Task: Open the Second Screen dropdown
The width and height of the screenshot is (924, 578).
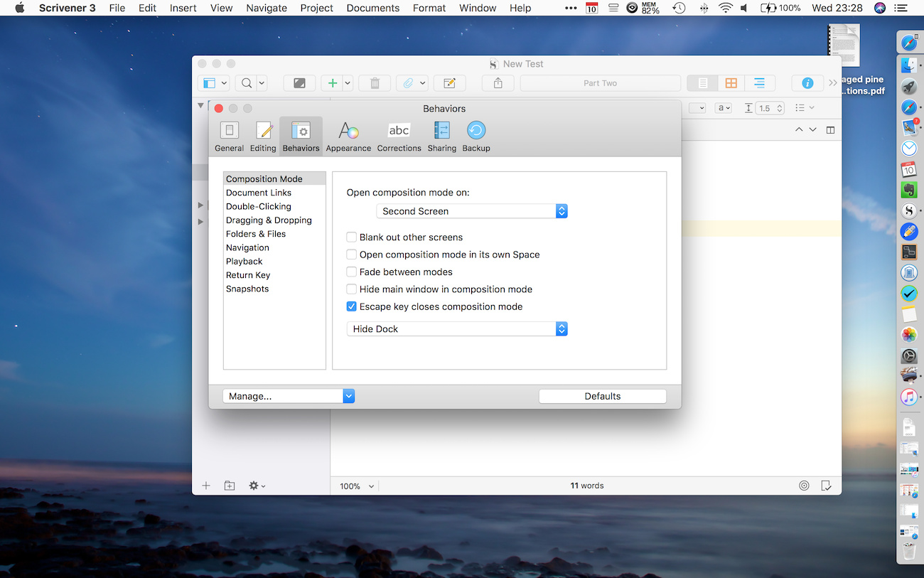Action: click(x=472, y=211)
